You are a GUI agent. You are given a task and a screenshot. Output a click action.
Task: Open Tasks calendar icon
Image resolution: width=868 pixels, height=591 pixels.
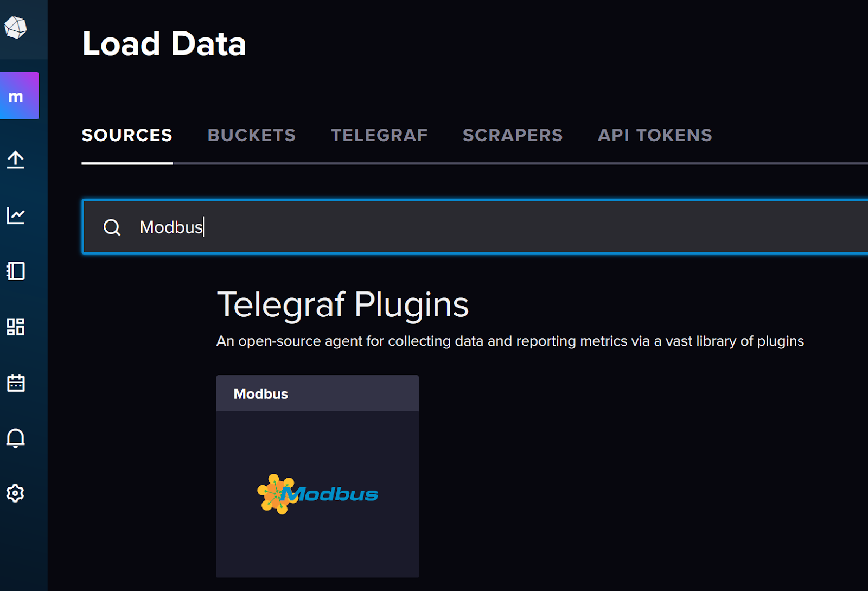coord(16,383)
